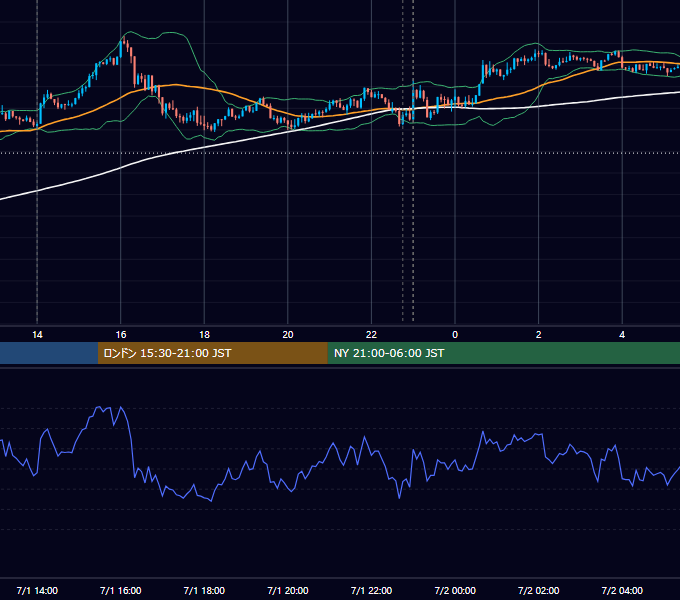
Task: Click the "7/1 14:00" date label
Action: 37,591
